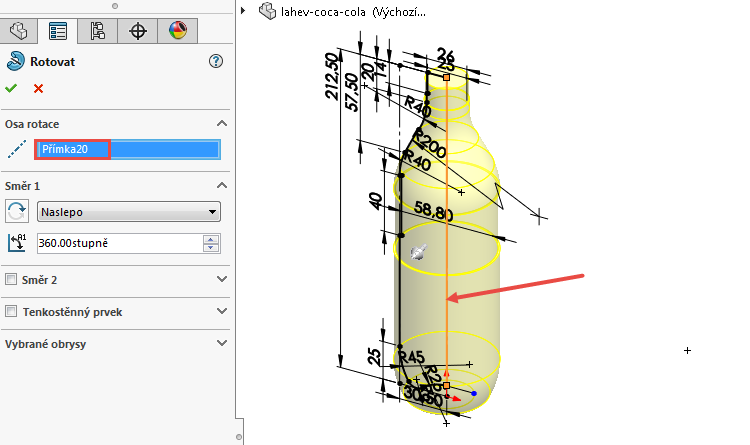Select the 25 bottom height dimension

375,357
